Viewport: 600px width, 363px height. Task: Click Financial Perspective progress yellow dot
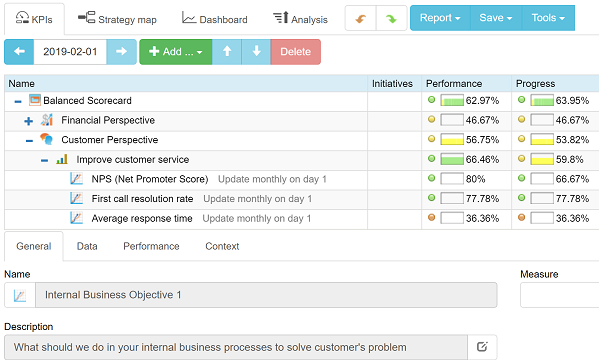(521, 119)
